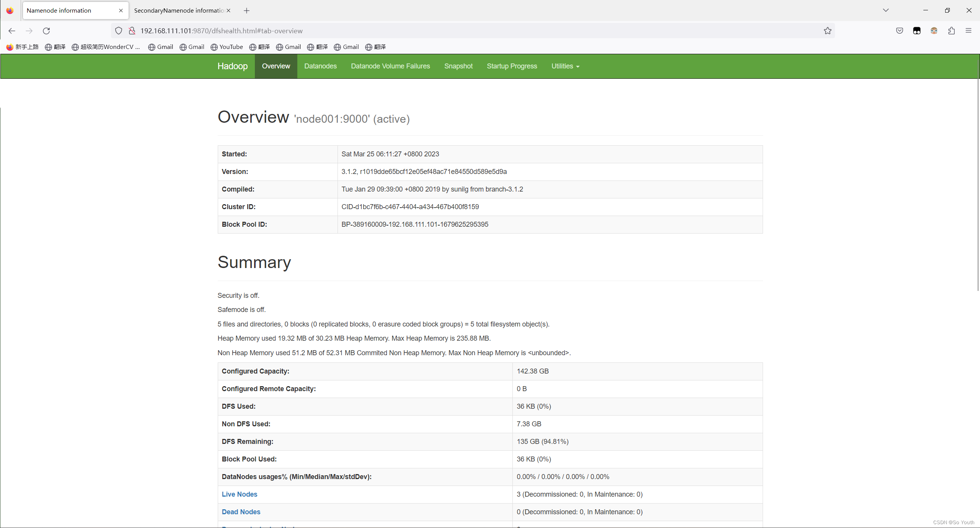Switch to the SecondaryNamenode information tab
980x528 pixels.
pos(179,11)
